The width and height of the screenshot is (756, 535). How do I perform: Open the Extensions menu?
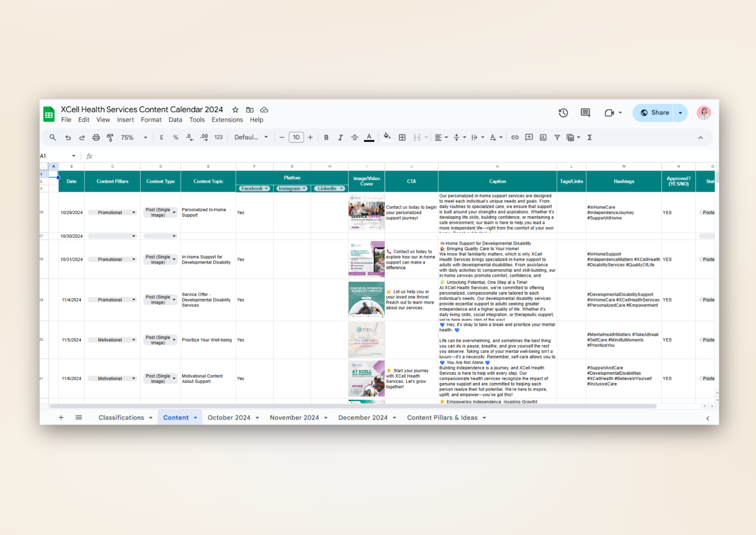tap(227, 120)
